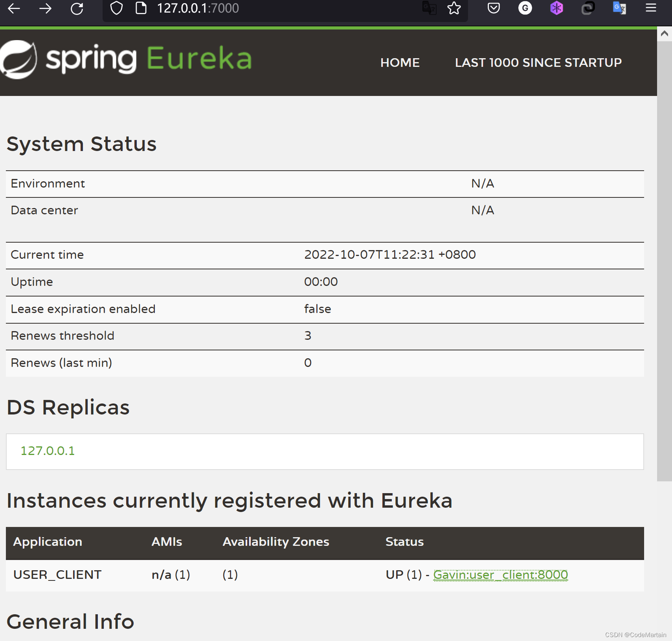Click the Data center row label
The height and width of the screenshot is (641, 672).
[44, 210]
